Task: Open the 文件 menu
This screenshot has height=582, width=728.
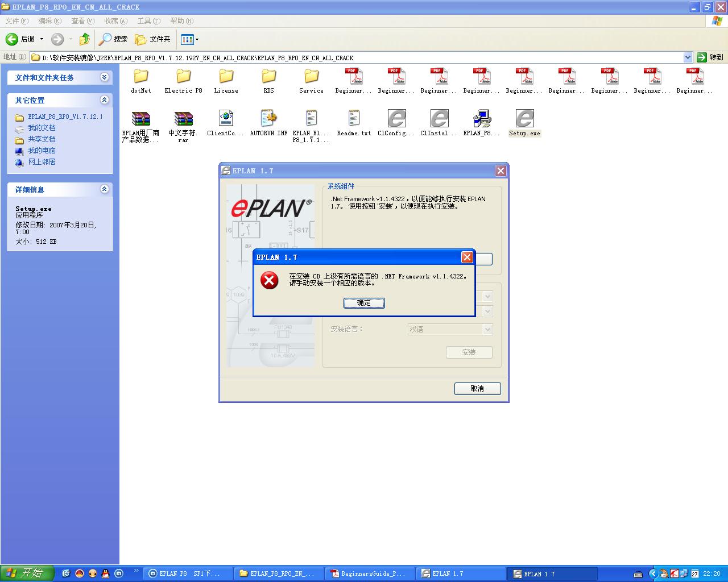Action: coord(16,21)
